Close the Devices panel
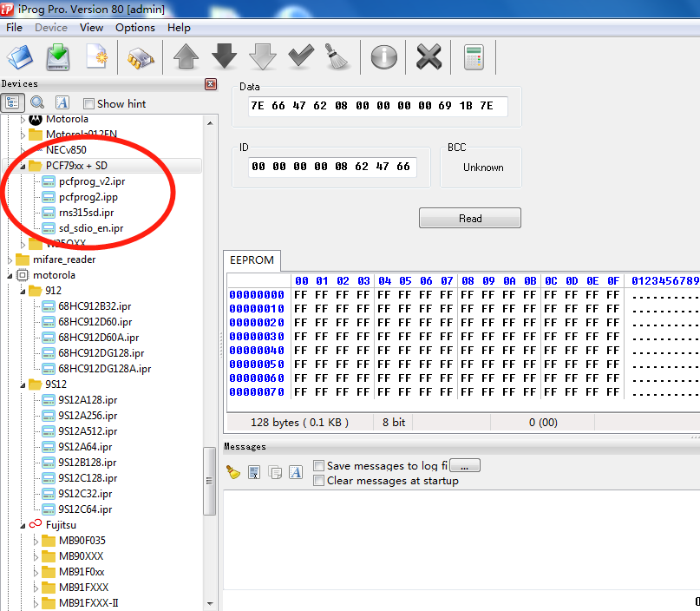Screen dimensions: 700x611 point(211,84)
